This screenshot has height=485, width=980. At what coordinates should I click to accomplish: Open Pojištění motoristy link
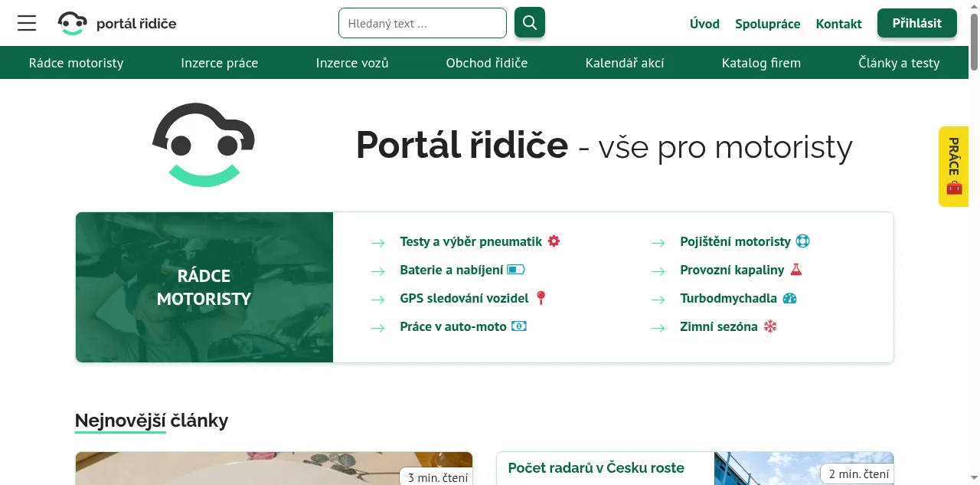(735, 241)
